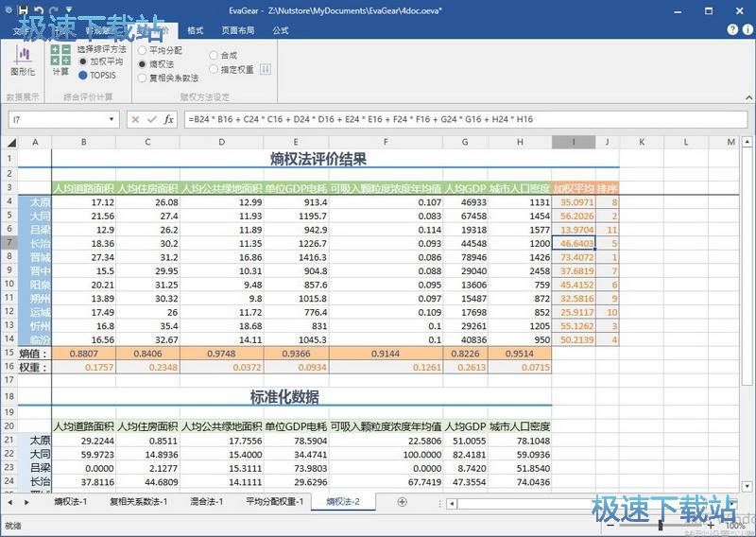Click the zoom slider handle
Viewport: 756px width, 537px height.
(661, 525)
